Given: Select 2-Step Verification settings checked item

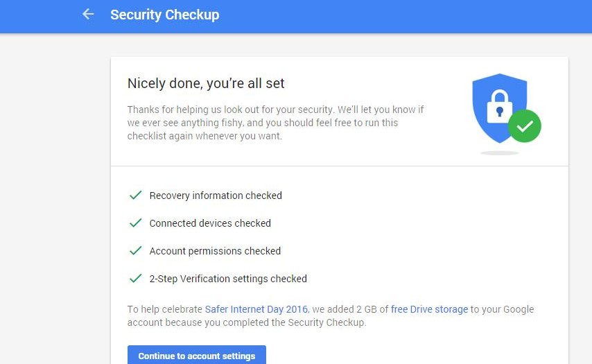Looking at the screenshot, I should pyautogui.click(x=228, y=279).
